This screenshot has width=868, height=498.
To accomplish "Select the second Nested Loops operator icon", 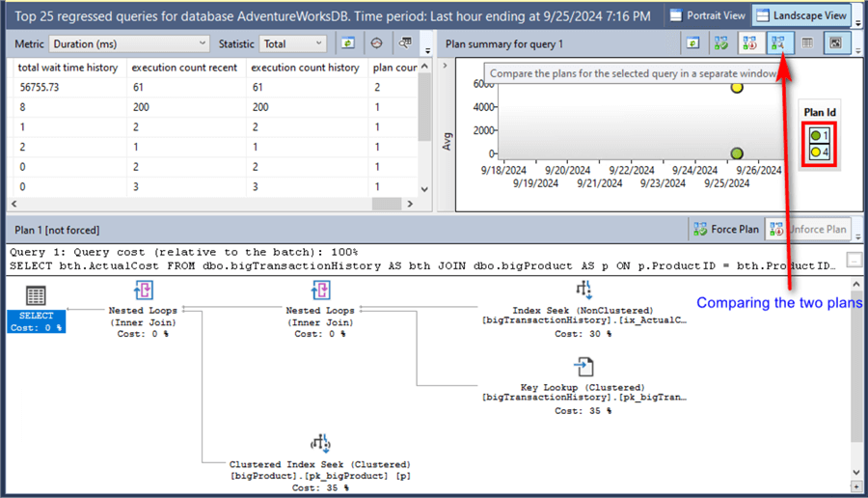I will (x=320, y=290).
